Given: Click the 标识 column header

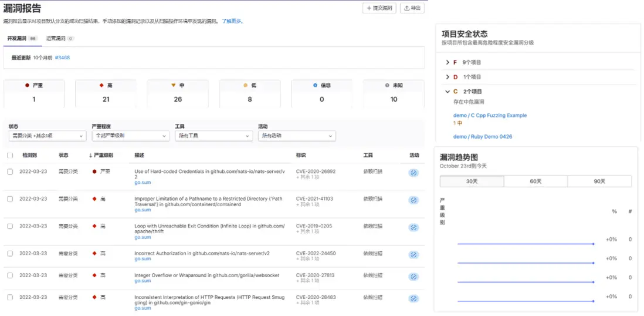Looking at the screenshot, I should (x=301, y=156).
